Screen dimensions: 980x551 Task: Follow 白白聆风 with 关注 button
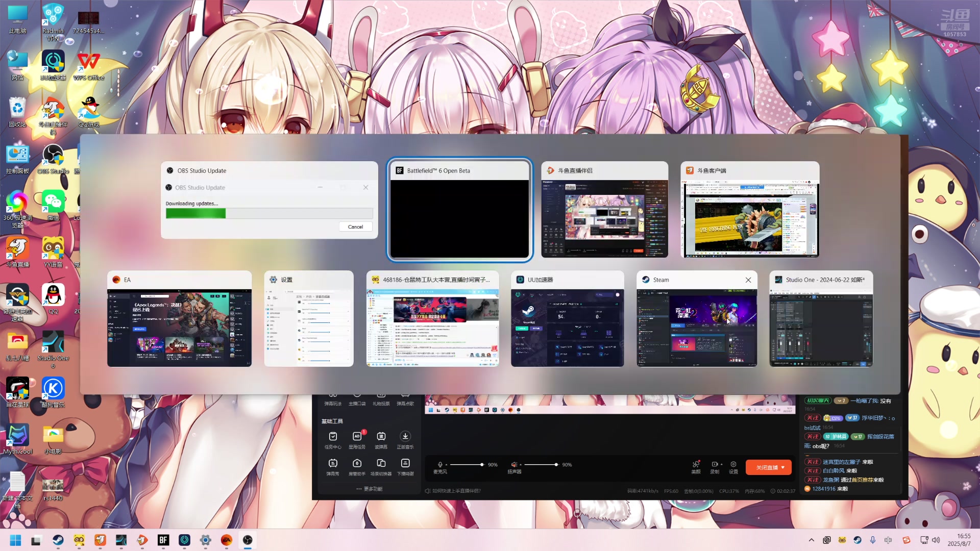(813, 471)
